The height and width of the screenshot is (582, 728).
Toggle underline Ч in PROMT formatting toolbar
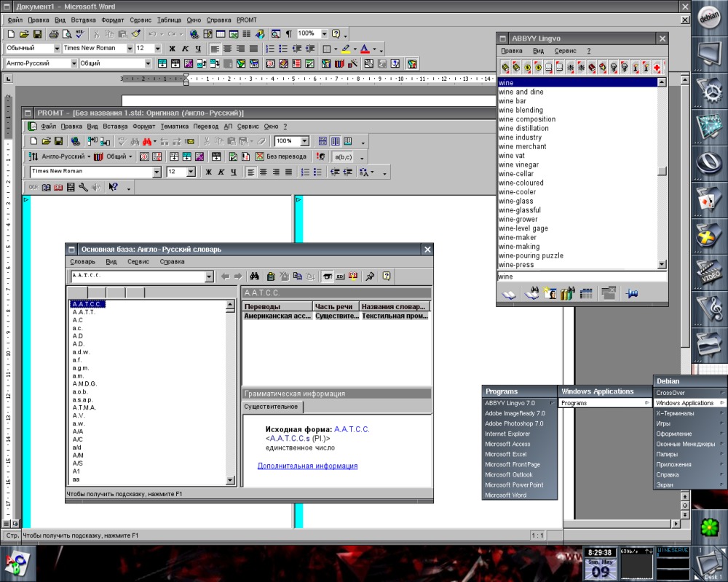pos(234,172)
